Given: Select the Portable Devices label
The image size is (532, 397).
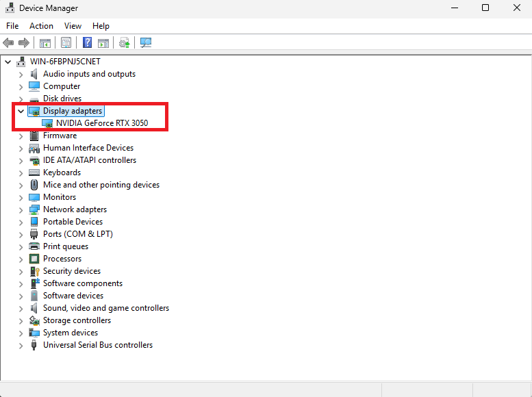Looking at the screenshot, I should (73, 222).
